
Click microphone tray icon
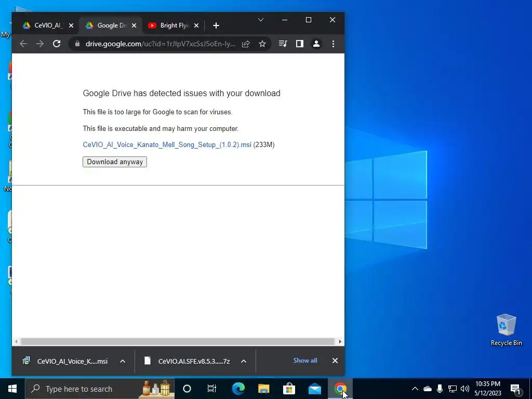click(440, 389)
